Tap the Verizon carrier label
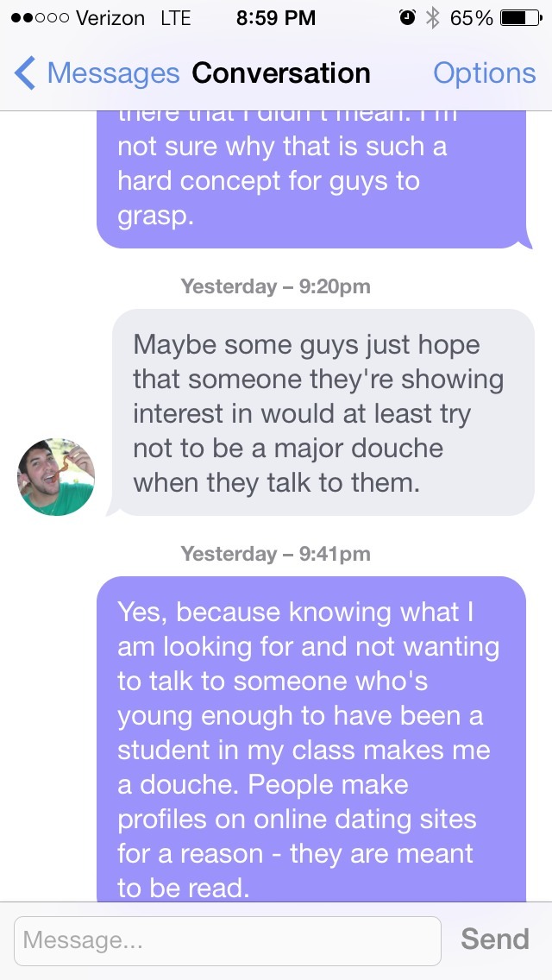Screen dimensions: 552x980 [x=110, y=17]
